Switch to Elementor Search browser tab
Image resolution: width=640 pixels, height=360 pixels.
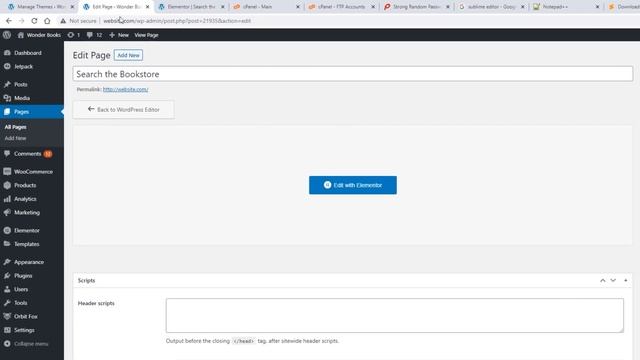[191, 7]
